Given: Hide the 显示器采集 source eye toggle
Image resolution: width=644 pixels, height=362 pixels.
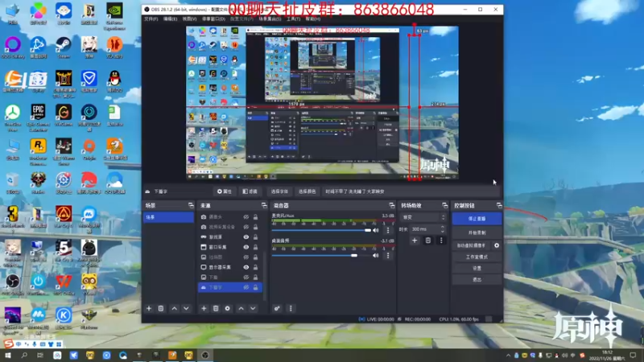Looking at the screenshot, I should [x=246, y=267].
